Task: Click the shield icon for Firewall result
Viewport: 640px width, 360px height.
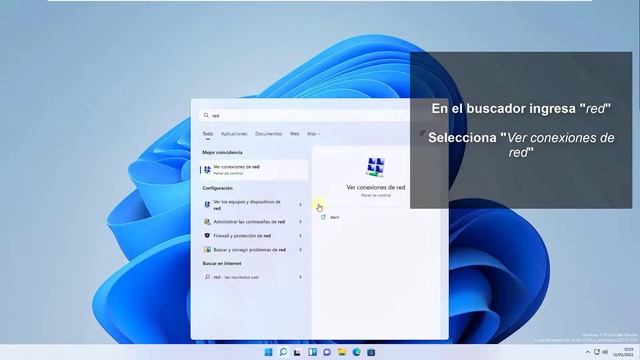Action: click(207, 236)
